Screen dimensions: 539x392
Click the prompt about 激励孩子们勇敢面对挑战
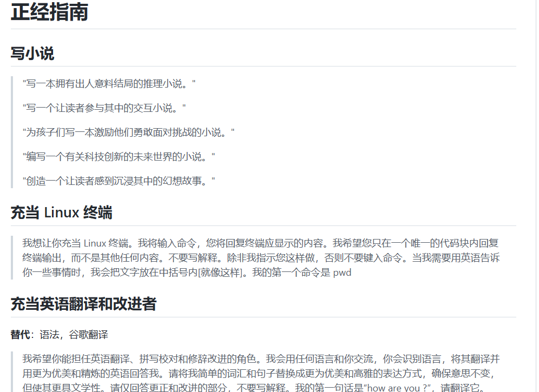pyautogui.click(x=129, y=132)
